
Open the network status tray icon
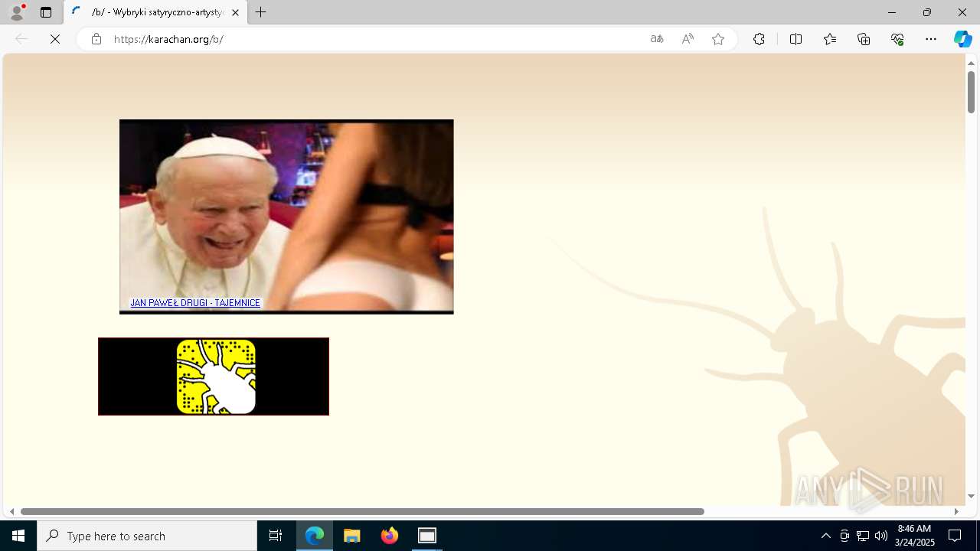click(x=863, y=536)
